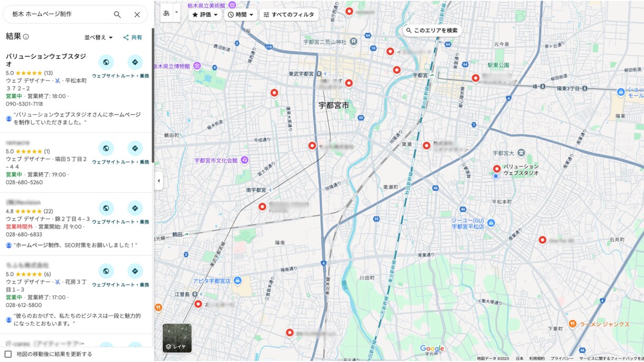This screenshot has width=644, height=362.
Task: Click the 宇都宮二荒山神社 shrine icon
Action: (353, 41)
